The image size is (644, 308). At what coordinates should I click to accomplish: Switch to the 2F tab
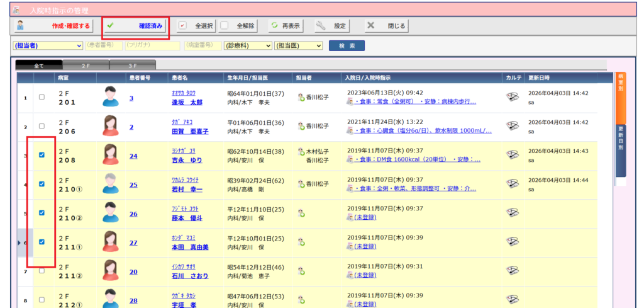tap(86, 65)
